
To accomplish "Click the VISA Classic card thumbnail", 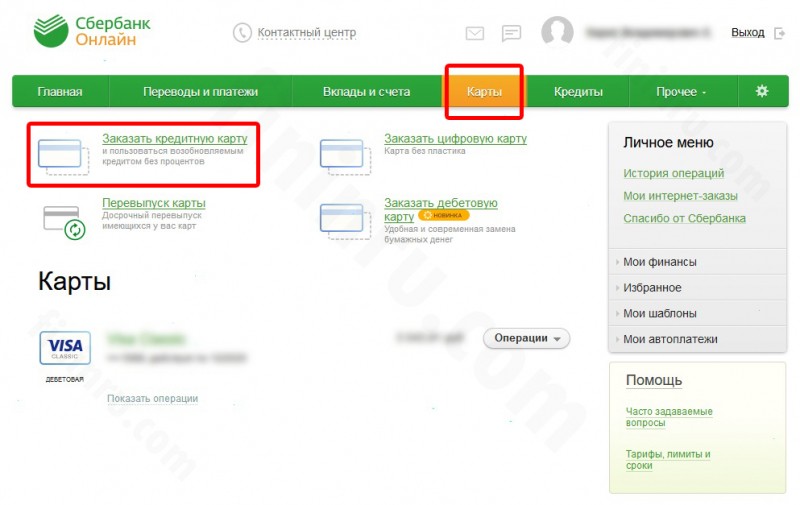I will tap(65, 348).
